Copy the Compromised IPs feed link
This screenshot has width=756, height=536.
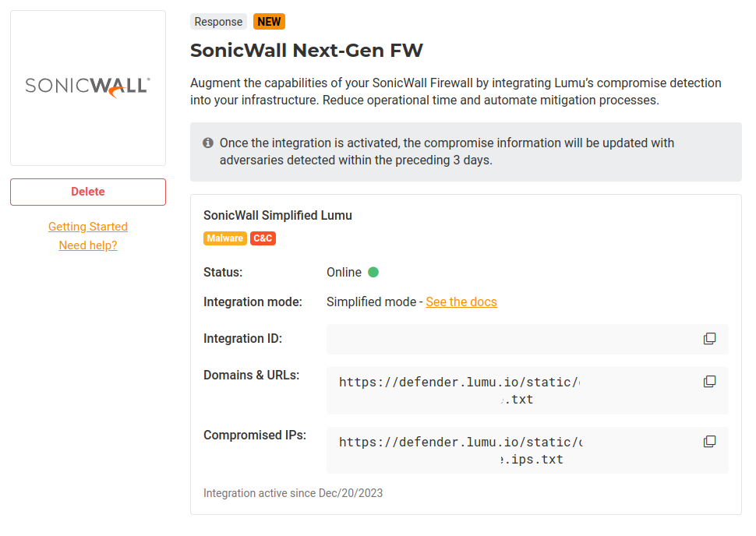coord(709,442)
